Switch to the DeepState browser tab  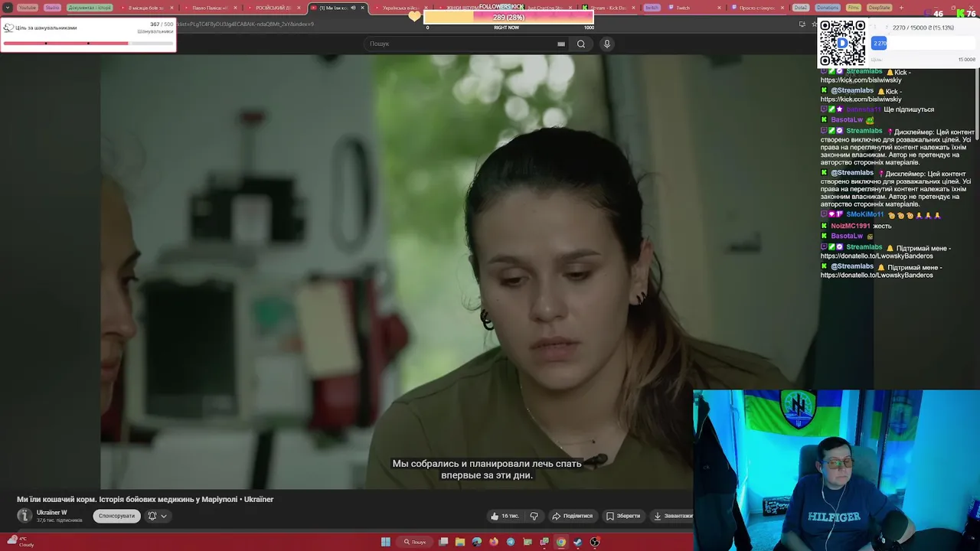(x=880, y=8)
